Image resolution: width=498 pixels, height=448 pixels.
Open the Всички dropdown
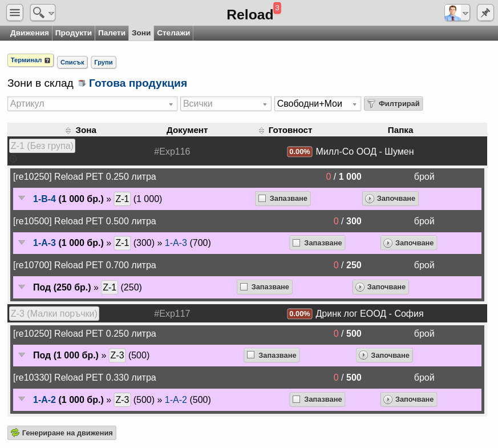coord(226,104)
